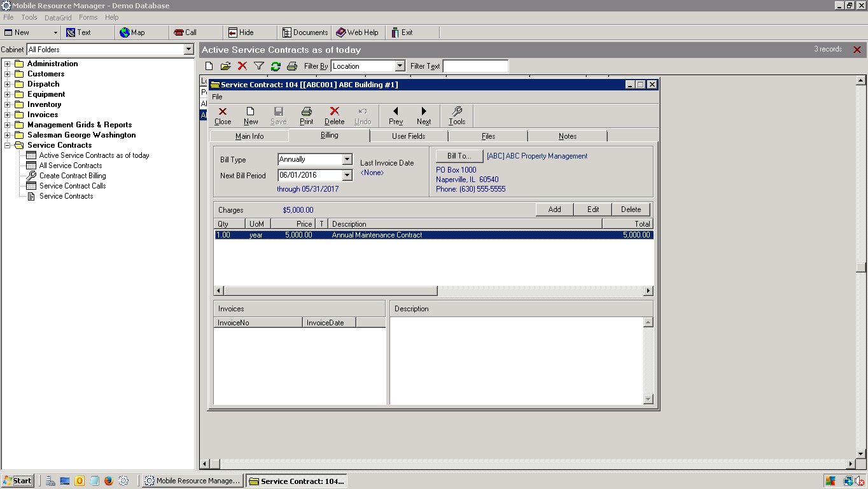Click Print in Service Contract toolbar
The image size is (868, 489).
pyautogui.click(x=306, y=116)
